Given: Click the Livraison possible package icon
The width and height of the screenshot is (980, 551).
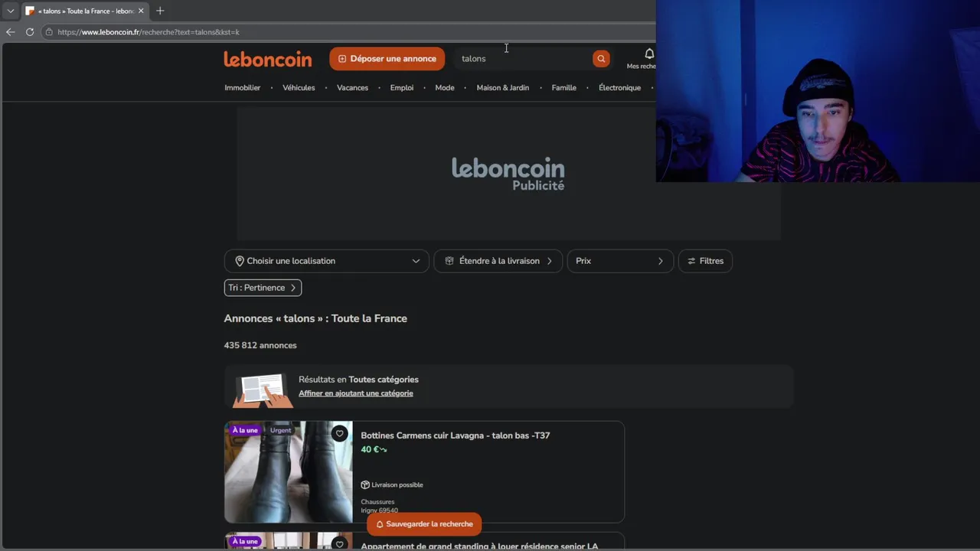Looking at the screenshot, I should pyautogui.click(x=365, y=484).
